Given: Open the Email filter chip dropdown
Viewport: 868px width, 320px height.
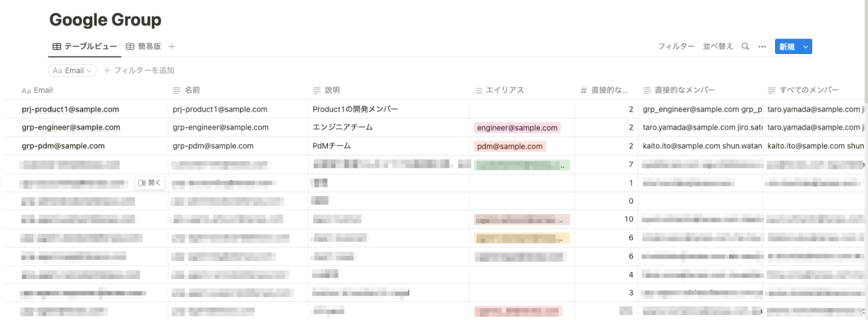Looking at the screenshot, I should point(73,71).
